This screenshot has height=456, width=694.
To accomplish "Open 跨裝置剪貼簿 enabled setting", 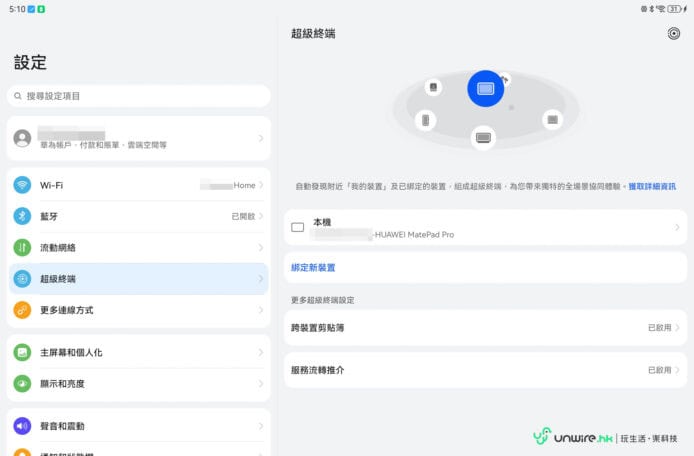I will click(485, 327).
